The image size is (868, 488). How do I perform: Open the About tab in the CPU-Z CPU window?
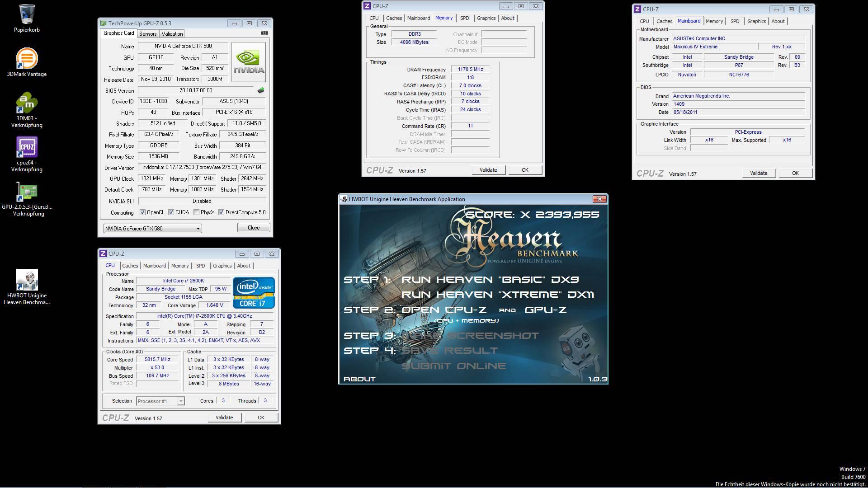click(244, 266)
